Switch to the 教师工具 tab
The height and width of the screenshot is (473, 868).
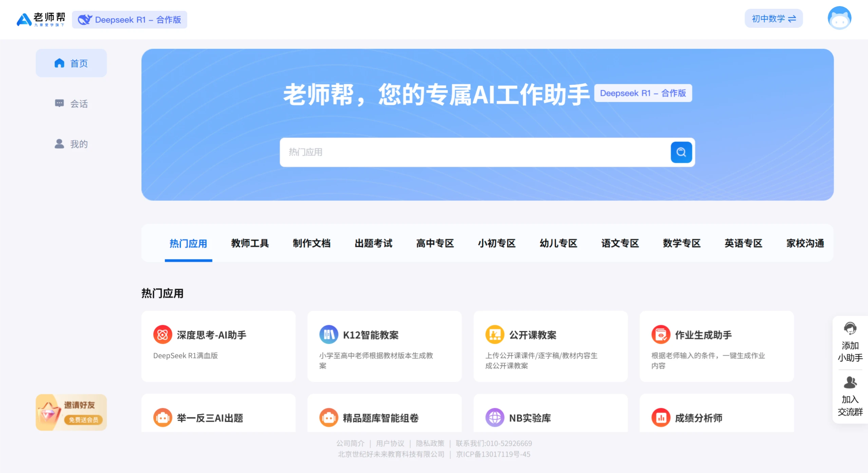(x=249, y=243)
